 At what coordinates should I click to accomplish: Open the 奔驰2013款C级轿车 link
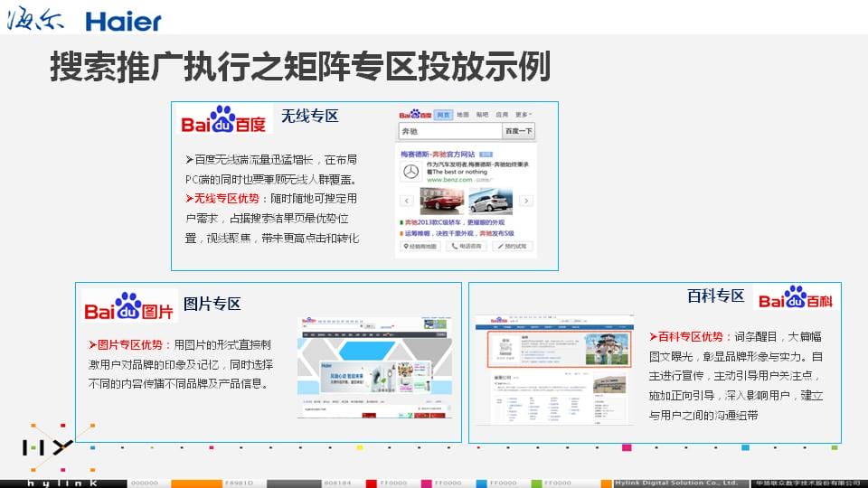tap(454, 222)
